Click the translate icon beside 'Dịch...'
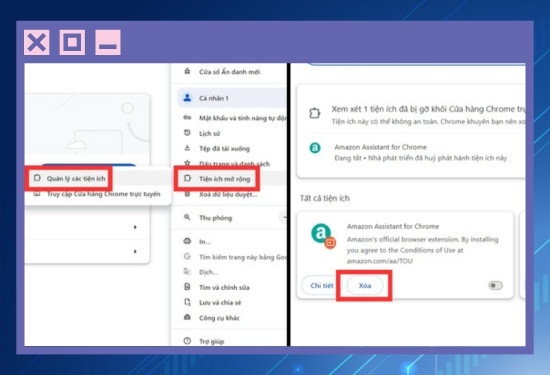The height and width of the screenshot is (375, 550). pyautogui.click(x=187, y=272)
